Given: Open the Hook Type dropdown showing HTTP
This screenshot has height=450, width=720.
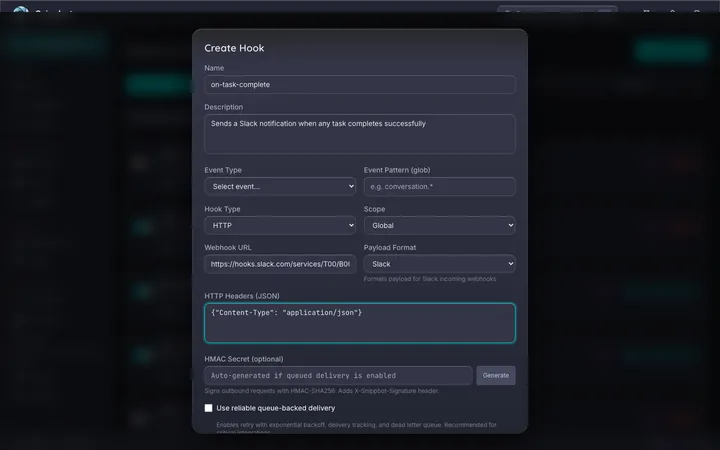Looking at the screenshot, I should tap(280, 225).
